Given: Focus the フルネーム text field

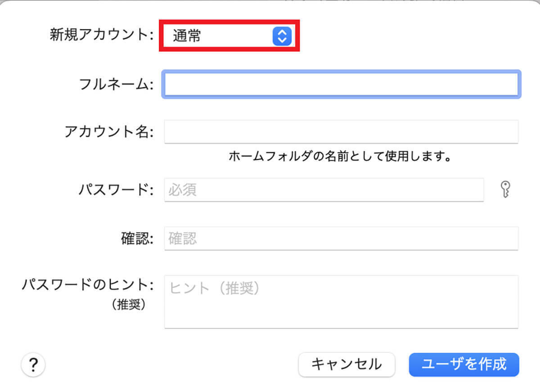Looking at the screenshot, I should click(x=341, y=84).
